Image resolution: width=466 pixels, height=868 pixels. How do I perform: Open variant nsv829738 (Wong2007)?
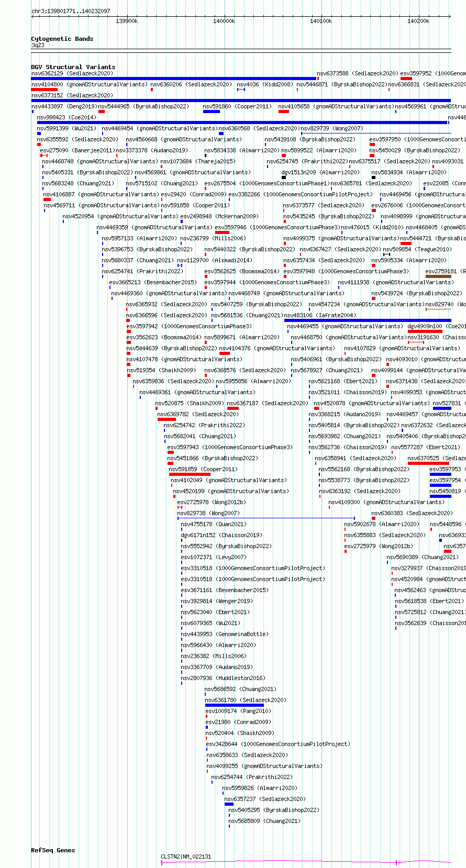208,513
